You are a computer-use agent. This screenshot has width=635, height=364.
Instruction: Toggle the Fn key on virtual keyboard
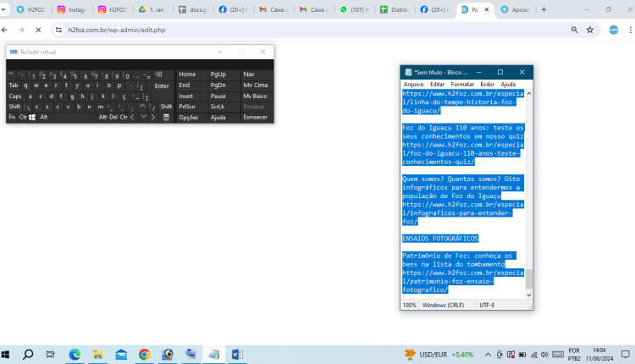13,117
